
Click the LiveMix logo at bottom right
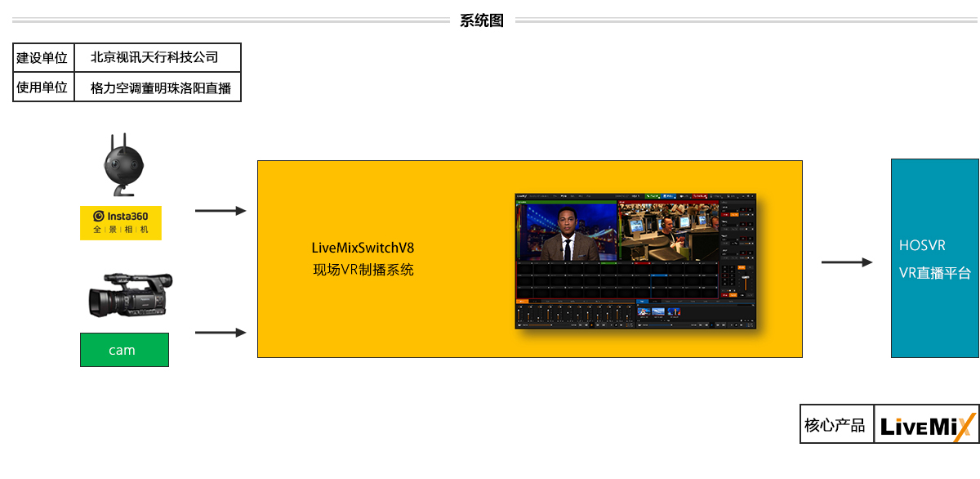[927, 425]
